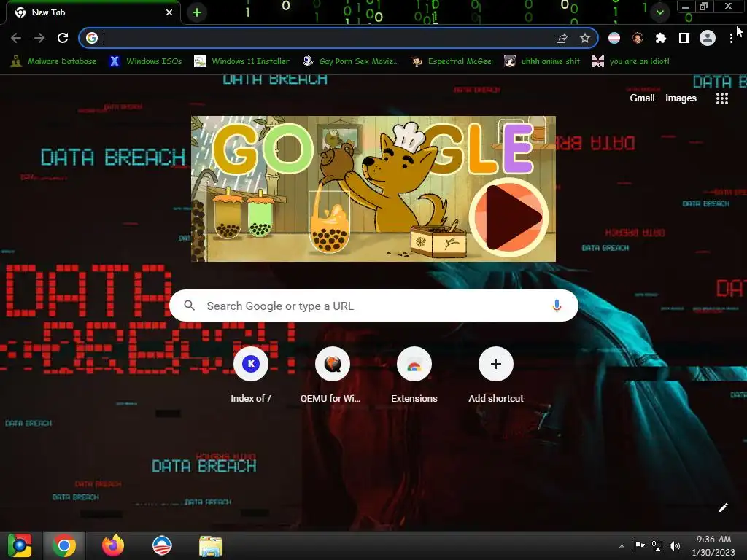
Task: Open Malware Database bookmark
Action: coord(53,61)
